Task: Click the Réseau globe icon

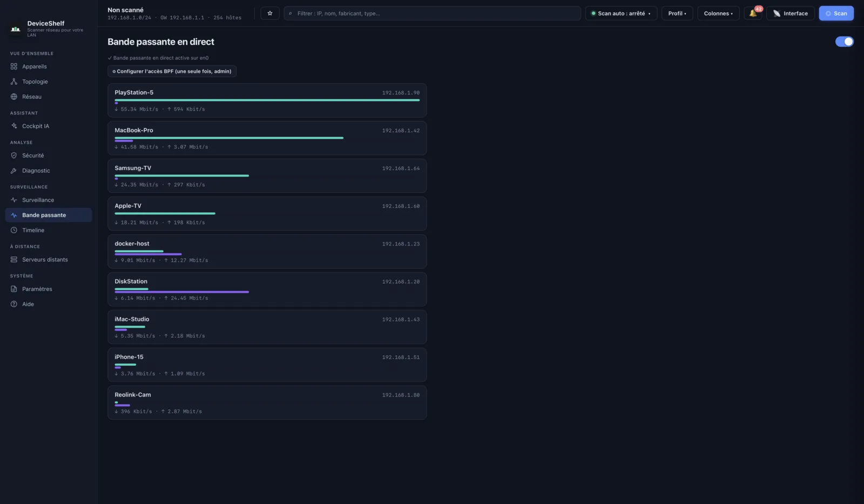Action: click(x=14, y=97)
